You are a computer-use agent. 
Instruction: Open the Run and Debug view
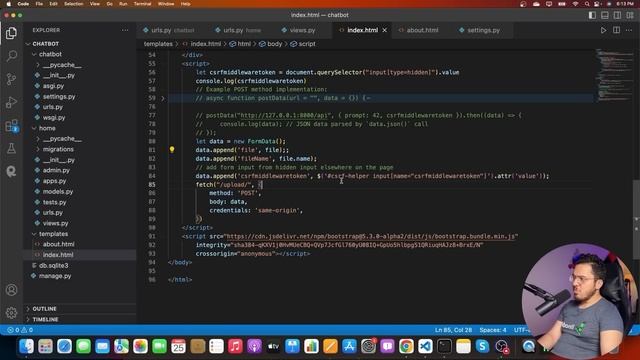[x=11, y=102]
